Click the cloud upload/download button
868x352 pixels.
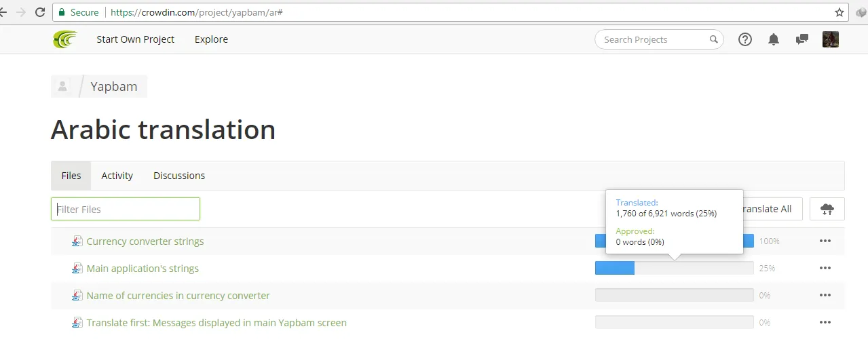click(827, 209)
